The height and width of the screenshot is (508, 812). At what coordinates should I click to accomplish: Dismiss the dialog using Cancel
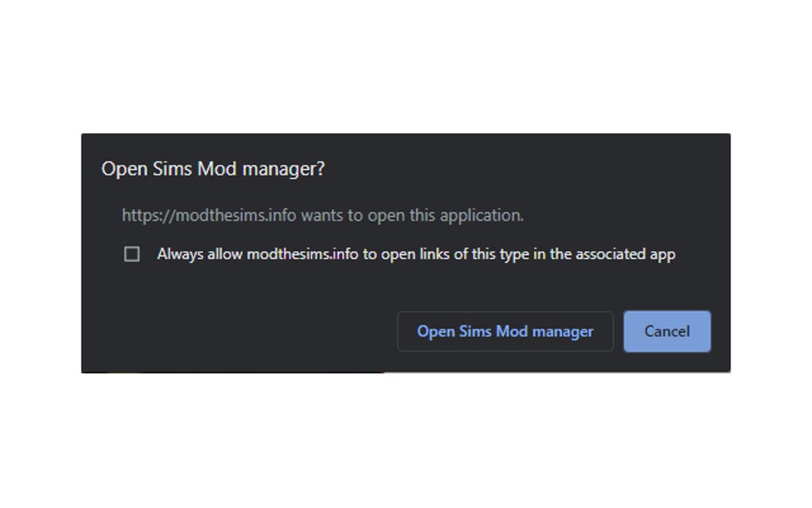[x=666, y=331]
